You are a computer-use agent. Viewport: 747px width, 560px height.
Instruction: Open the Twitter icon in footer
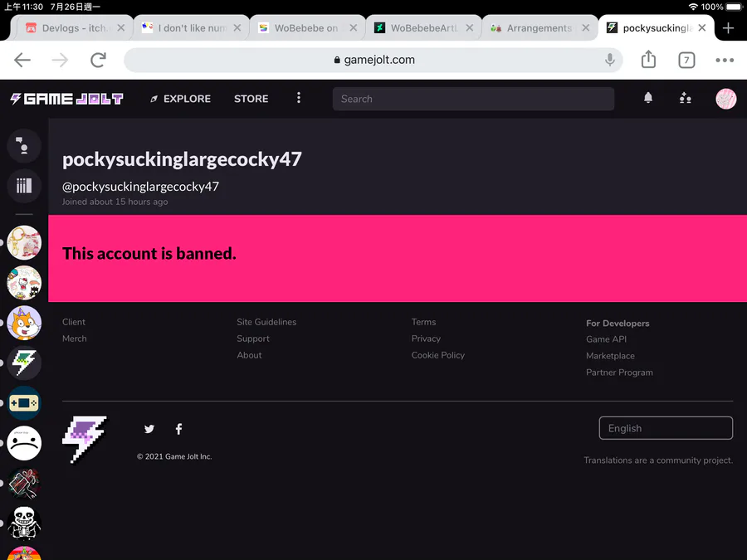149,429
